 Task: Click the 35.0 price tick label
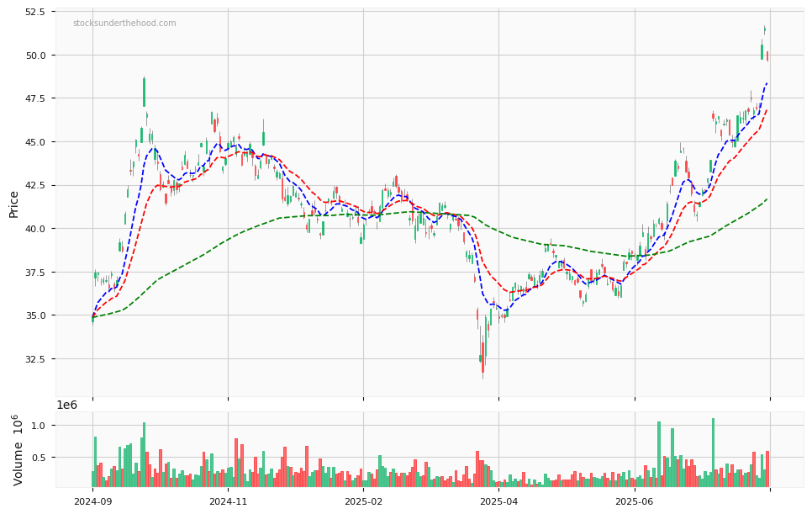point(34,315)
